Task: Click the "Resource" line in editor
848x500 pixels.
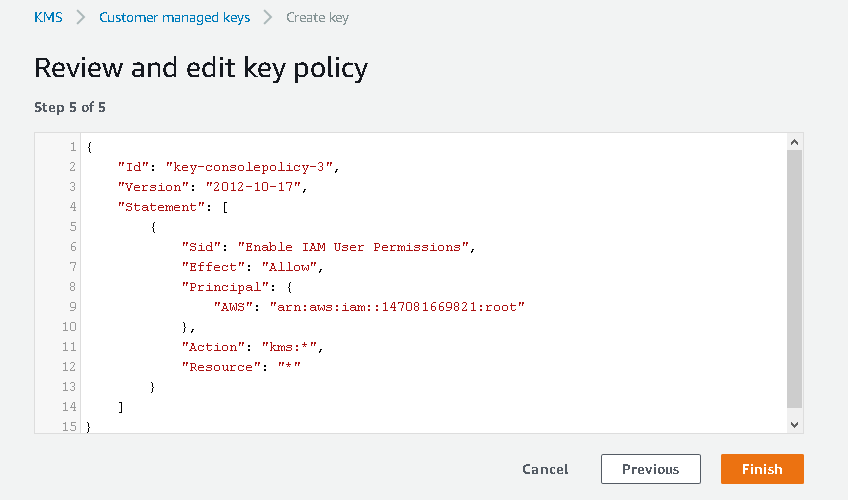Action: [x=240, y=367]
